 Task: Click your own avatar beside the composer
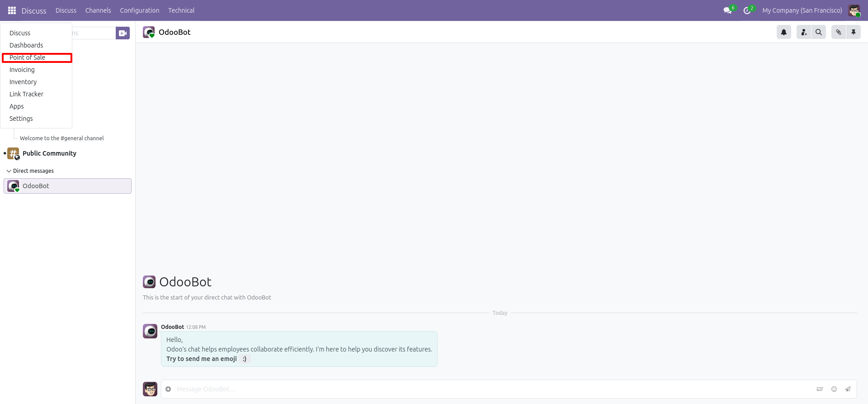coord(150,389)
